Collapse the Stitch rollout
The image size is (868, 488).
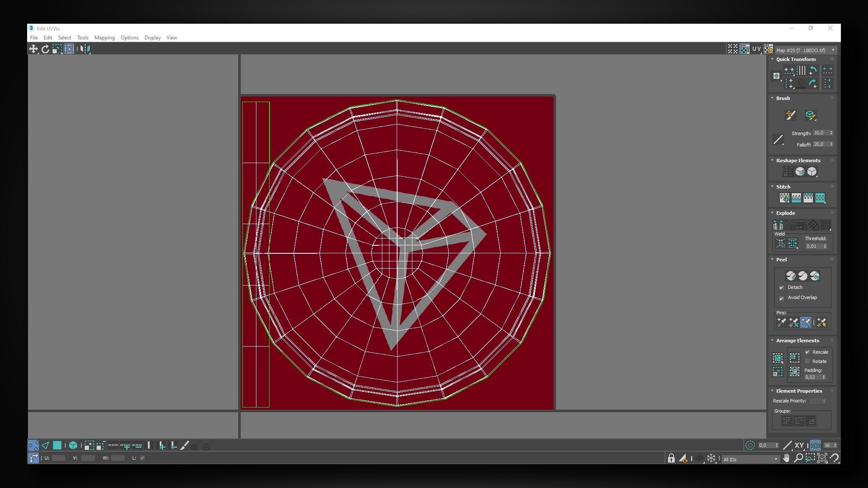click(x=772, y=186)
